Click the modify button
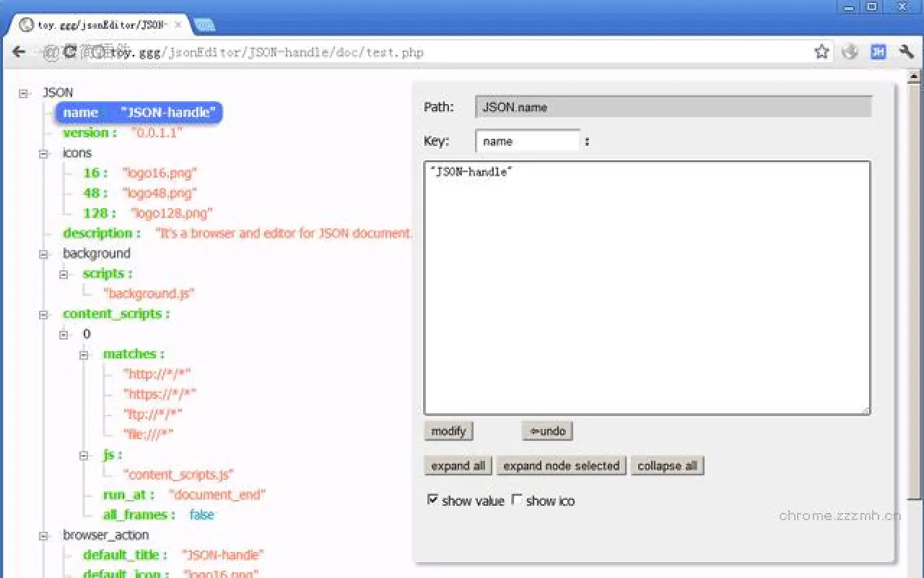This screenshot has height=578, width=924. (x=448, y=431)
